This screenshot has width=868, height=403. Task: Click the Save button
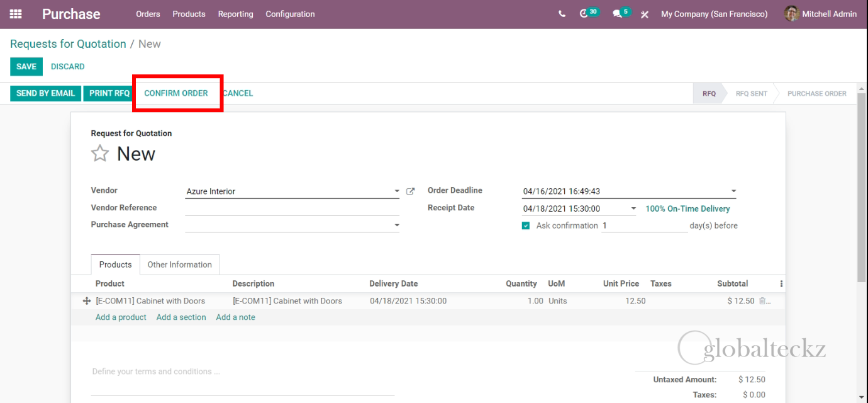coord(26,67)
